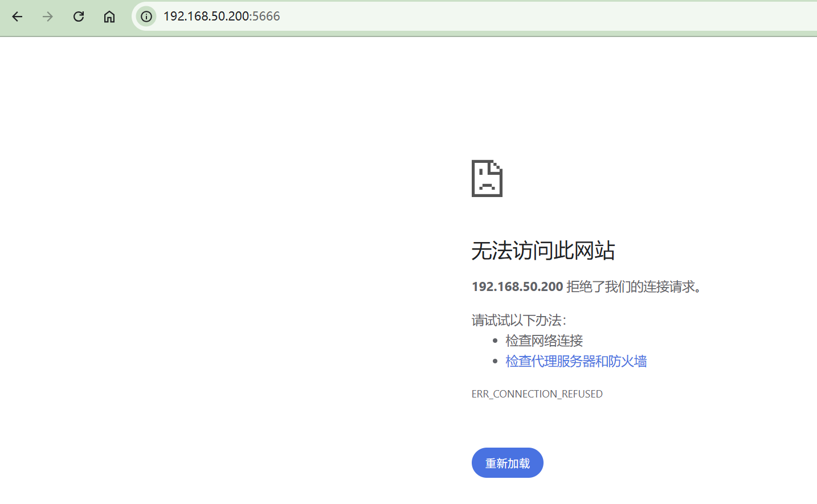Click the circled info badge beside the URL

[146, 16]
